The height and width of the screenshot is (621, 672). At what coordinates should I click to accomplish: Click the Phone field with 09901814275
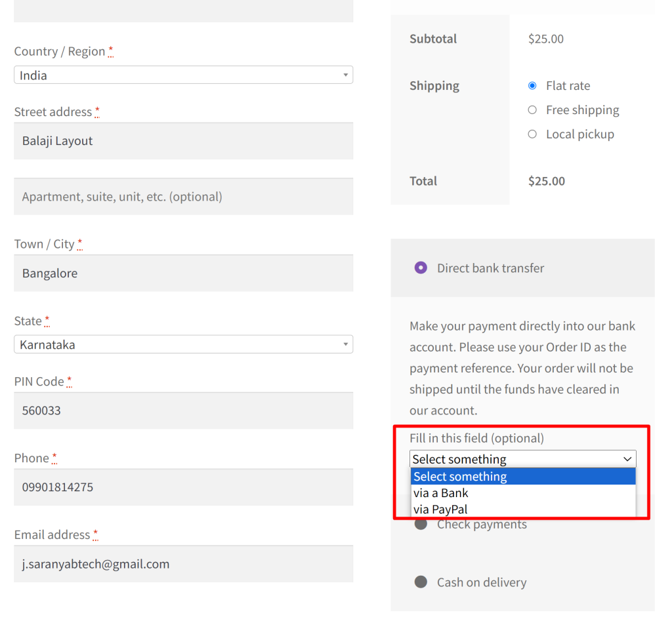[184, 487]
